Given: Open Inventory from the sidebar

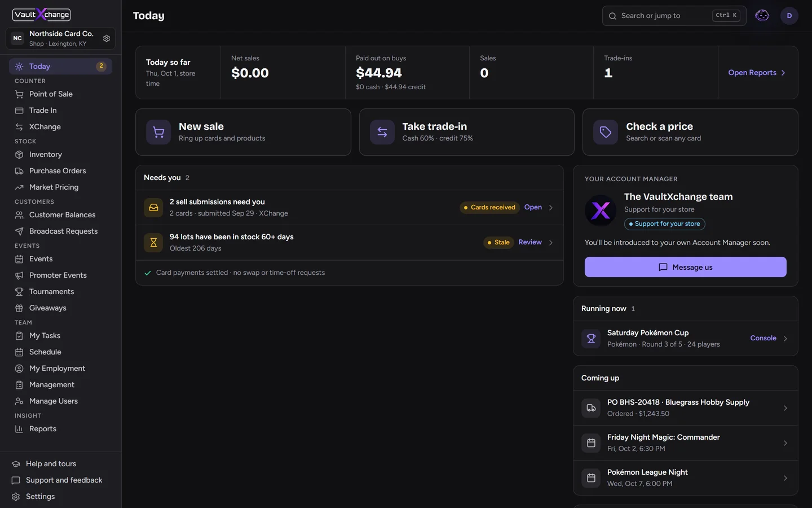Looking at the screenshot, I should [x=60, y=155].
